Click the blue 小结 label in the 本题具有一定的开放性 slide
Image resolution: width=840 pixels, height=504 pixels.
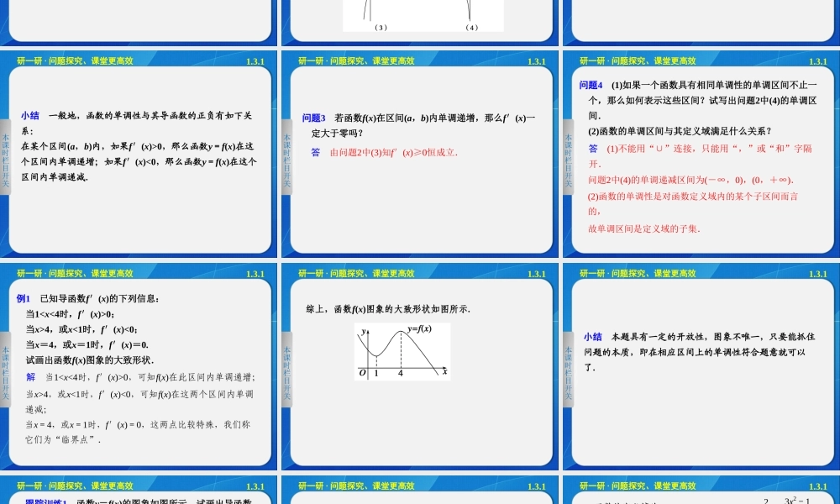tap(593, 336)
